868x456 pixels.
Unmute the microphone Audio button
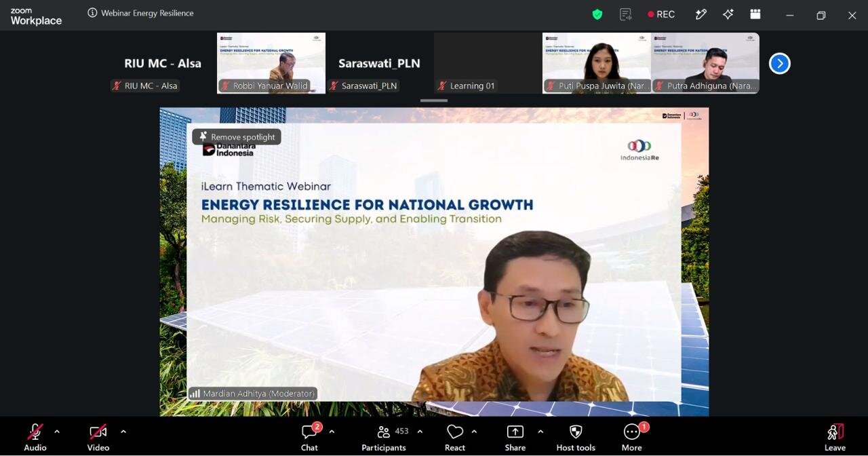(x=35, y=437)
